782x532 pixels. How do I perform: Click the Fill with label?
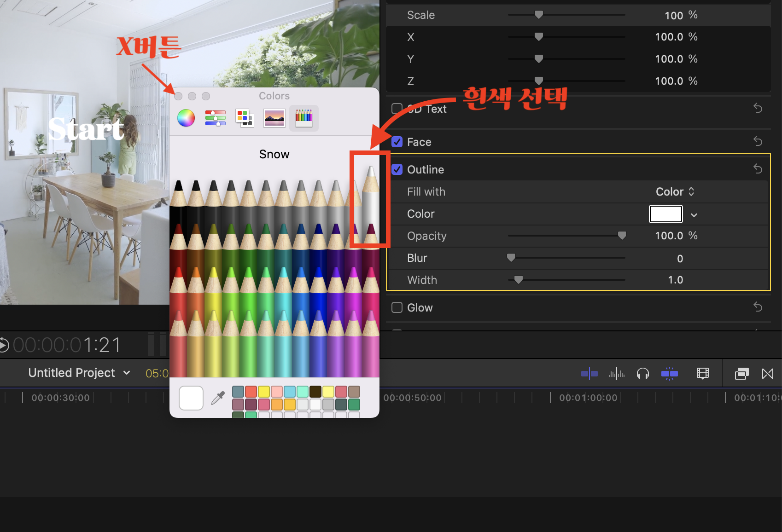coord(426,192)
